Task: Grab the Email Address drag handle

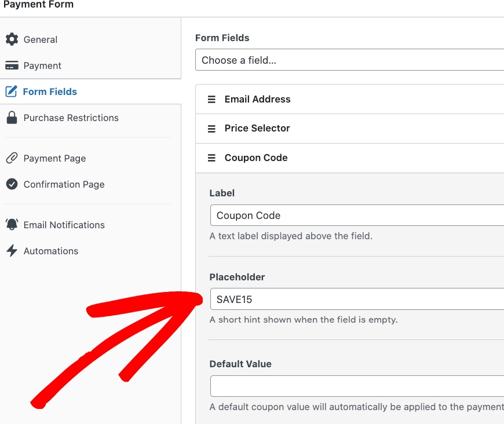Action: coord(211,99)
